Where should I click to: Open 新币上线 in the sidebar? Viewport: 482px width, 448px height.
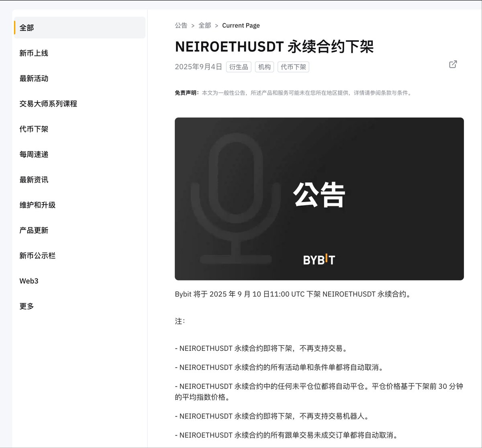(34, 53)
